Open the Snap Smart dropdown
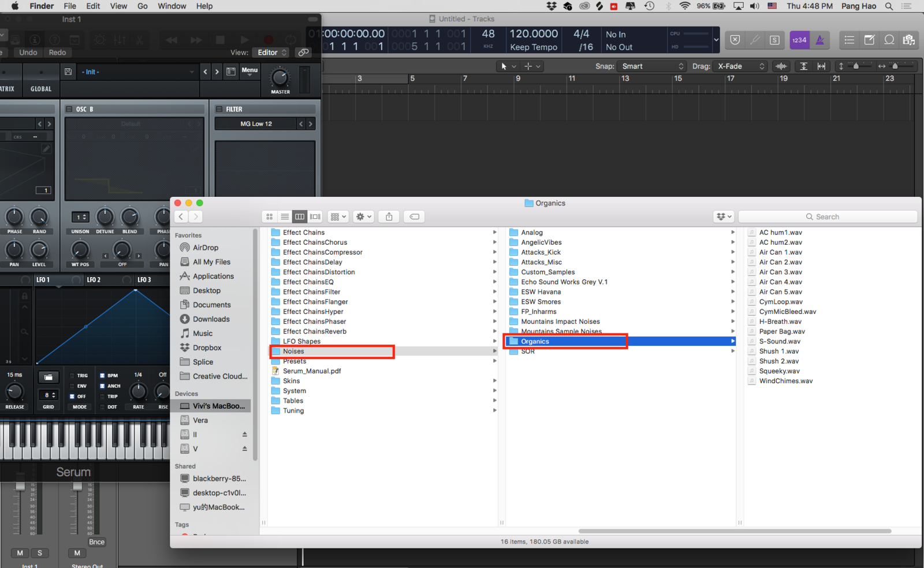Viewport: 924px width, 568px height. coord(652,66)
